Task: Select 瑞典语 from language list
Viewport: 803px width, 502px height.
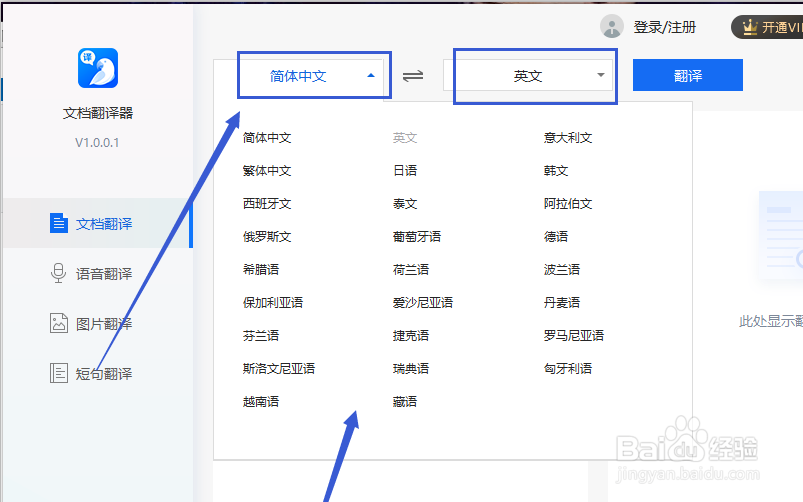Action: 411,369
